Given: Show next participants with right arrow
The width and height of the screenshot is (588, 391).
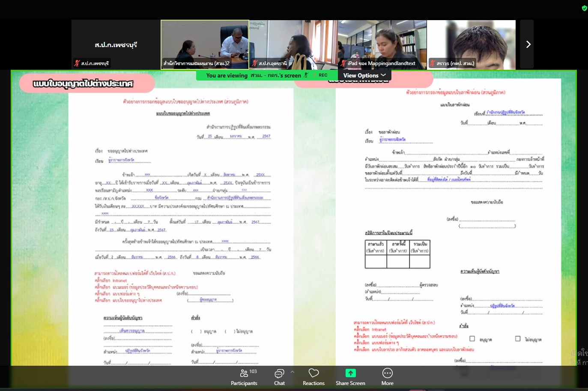Looking at the screenshot, I should (528, 45).
